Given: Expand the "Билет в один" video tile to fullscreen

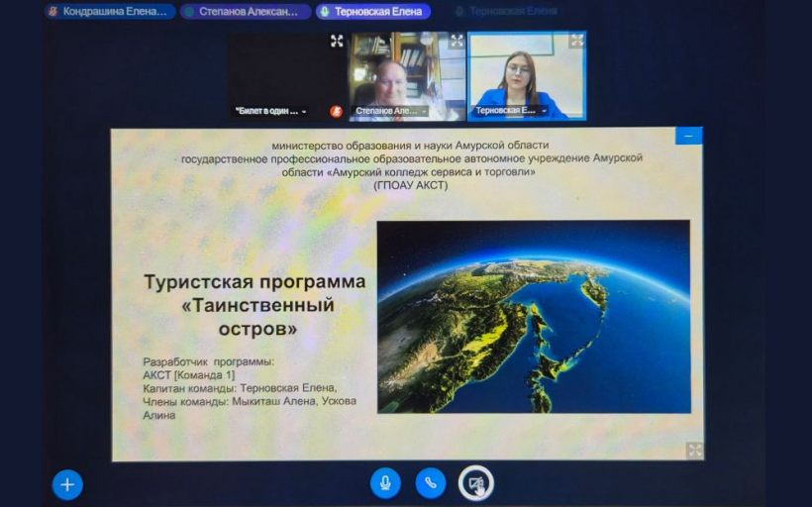Looking at the screenshot, I should coord(337,41).
